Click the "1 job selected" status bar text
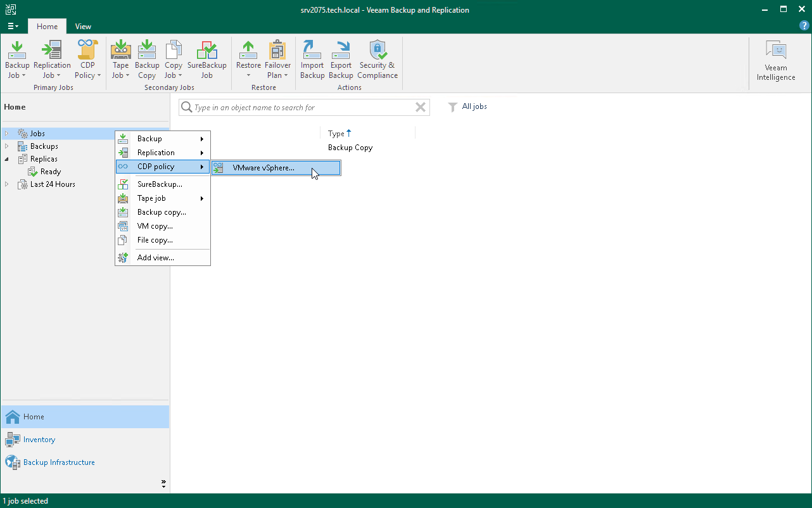Viewport: 812px width, 508px height. coord(25,501)
